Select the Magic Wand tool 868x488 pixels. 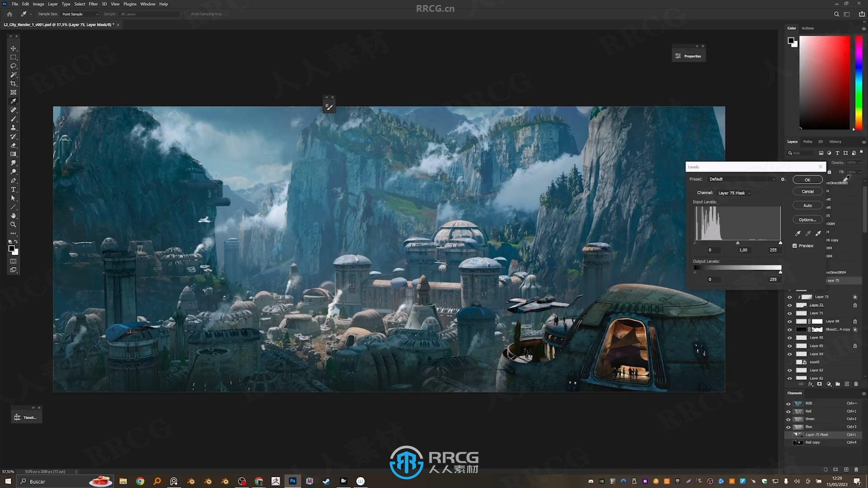pyautogui.click(x=13, y=75)
